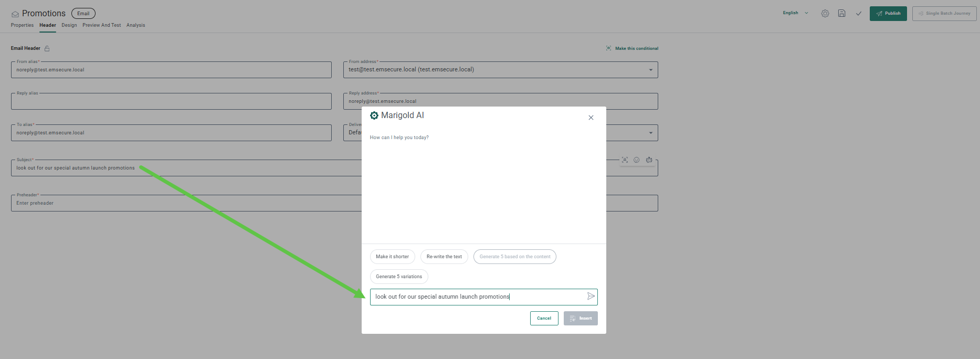Choose the Re-write the text suggestion
Image resolution: width=980 pixels, height=359 pixels.
click(444, 257)
